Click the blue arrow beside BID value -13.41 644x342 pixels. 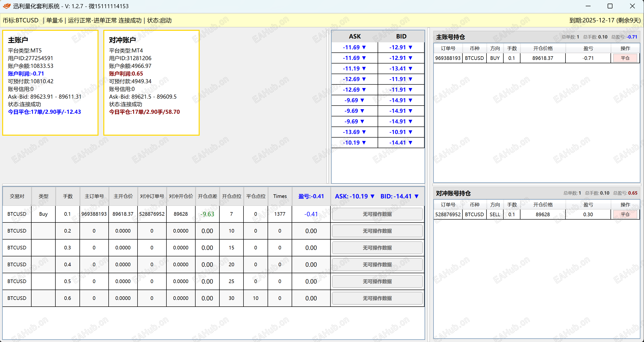click(x=410, y=68)
